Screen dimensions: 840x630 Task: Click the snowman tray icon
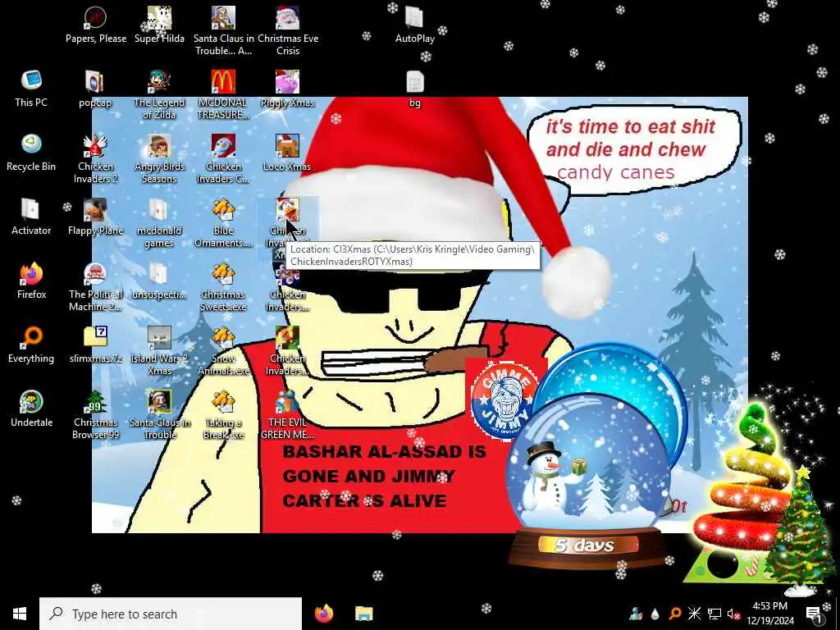tap(636, 614)
